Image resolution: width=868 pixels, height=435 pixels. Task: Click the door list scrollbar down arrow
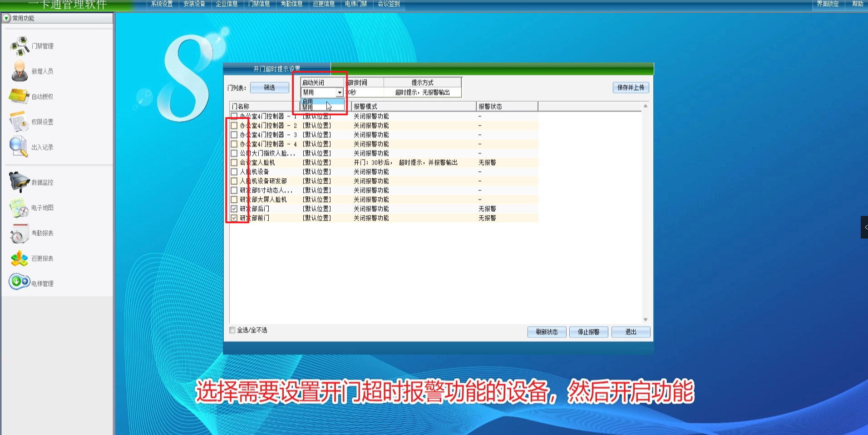pos(645,320)
